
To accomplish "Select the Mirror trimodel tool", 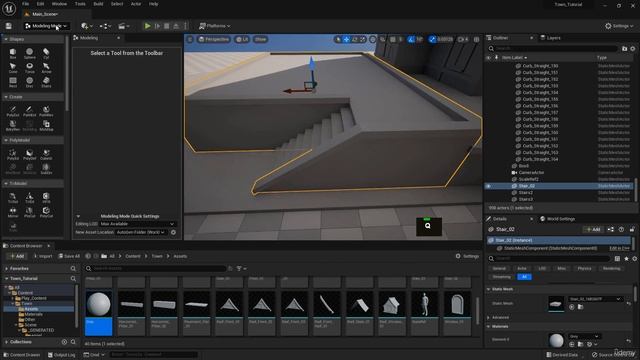I will pos(13,212).
